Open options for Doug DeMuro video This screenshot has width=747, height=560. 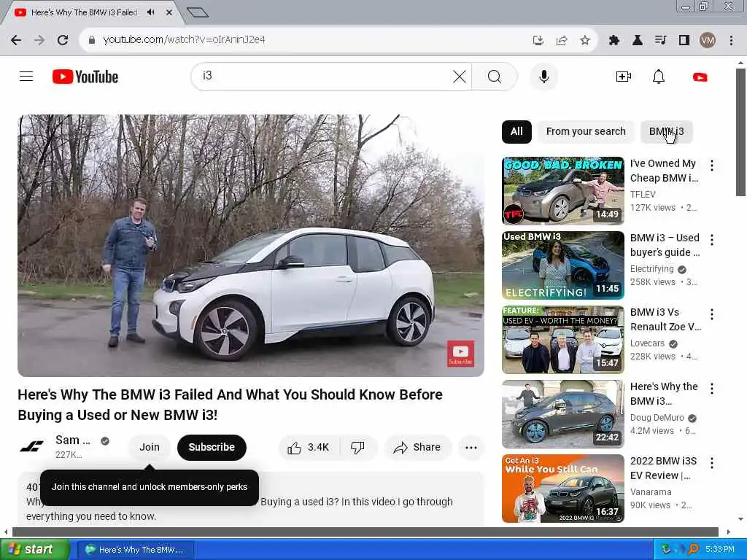[712, 388]
